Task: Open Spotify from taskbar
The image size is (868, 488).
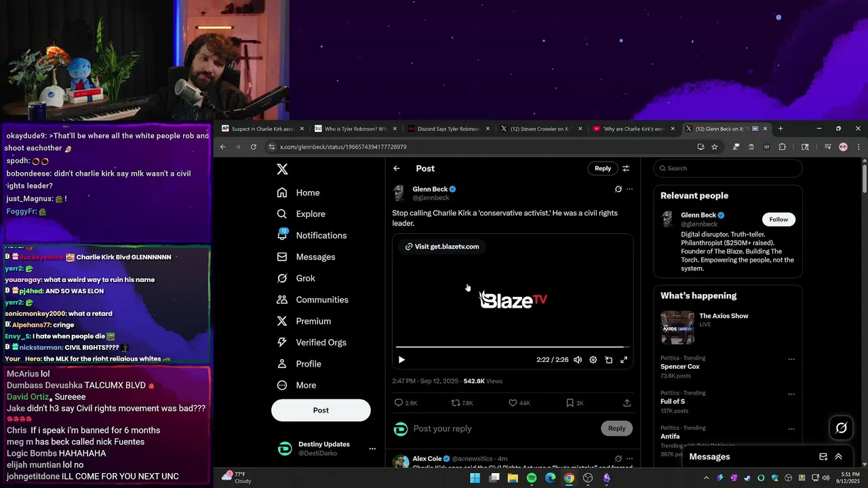Action: [532, 478]
